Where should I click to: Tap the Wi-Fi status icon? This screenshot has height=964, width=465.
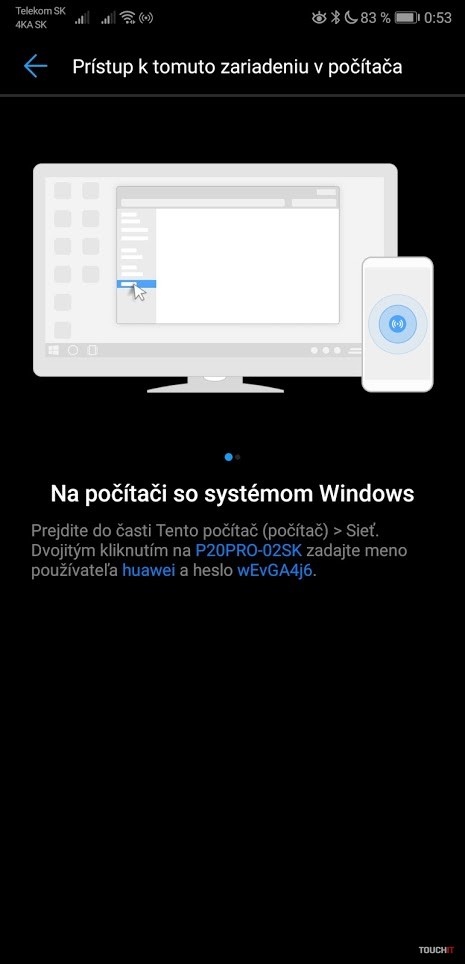127,17
